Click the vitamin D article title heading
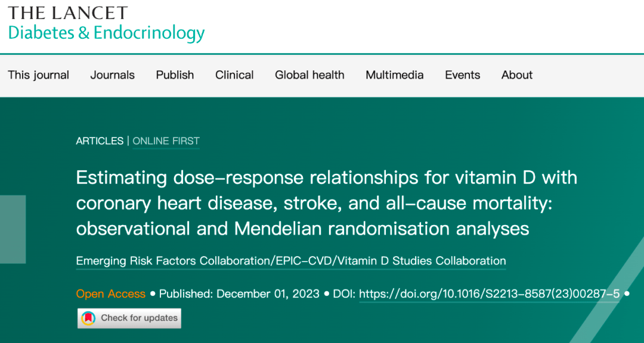The height and width of the screenshot is (343, 644). point(326,202)
